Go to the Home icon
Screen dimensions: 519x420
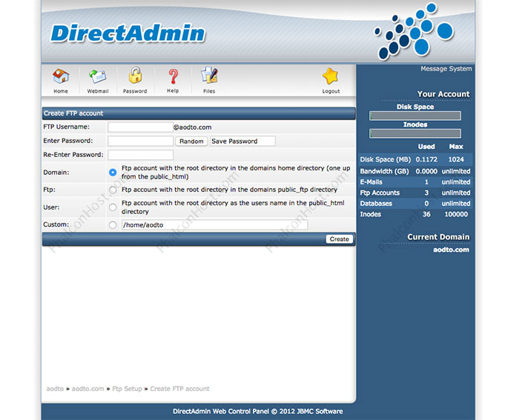[x=61, y=76]
